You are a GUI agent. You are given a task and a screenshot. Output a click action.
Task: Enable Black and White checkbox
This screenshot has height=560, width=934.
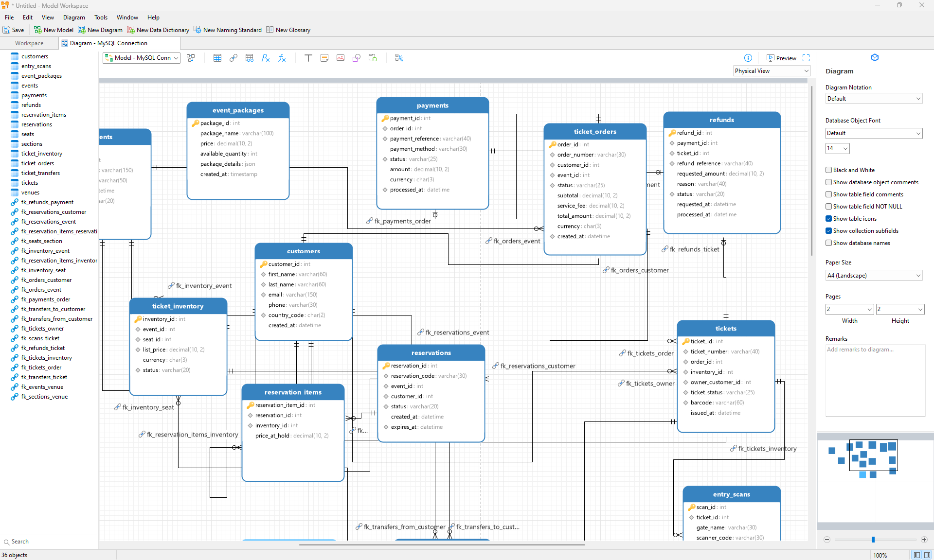coord(828,170)
